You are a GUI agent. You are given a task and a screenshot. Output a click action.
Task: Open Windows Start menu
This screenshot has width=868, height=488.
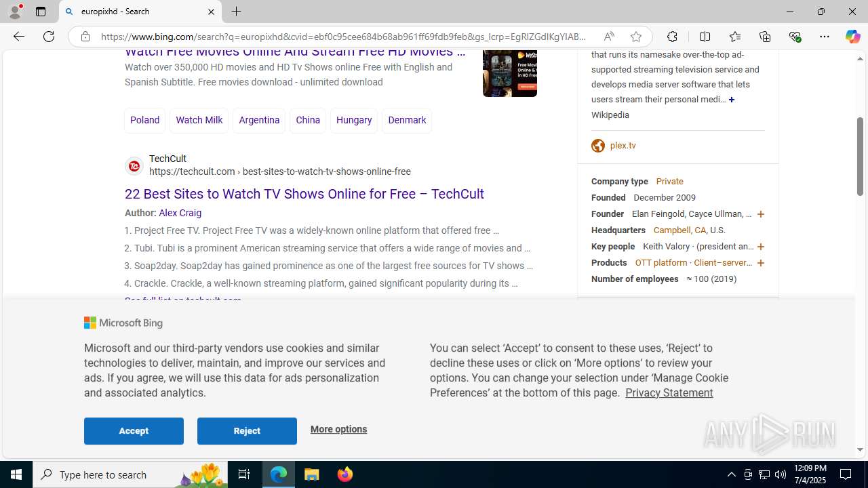point(16,474)
